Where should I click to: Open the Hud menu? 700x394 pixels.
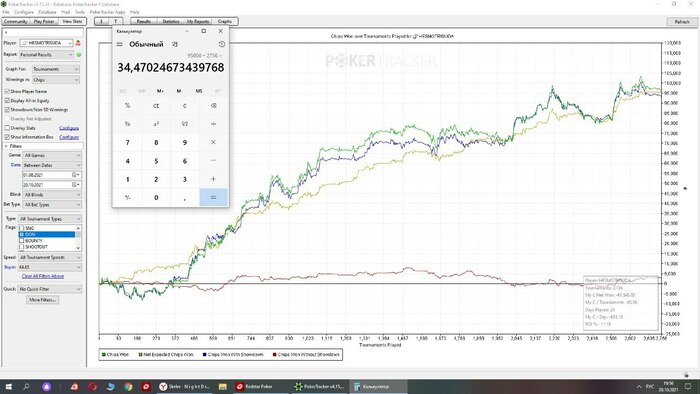click(66, 12)
